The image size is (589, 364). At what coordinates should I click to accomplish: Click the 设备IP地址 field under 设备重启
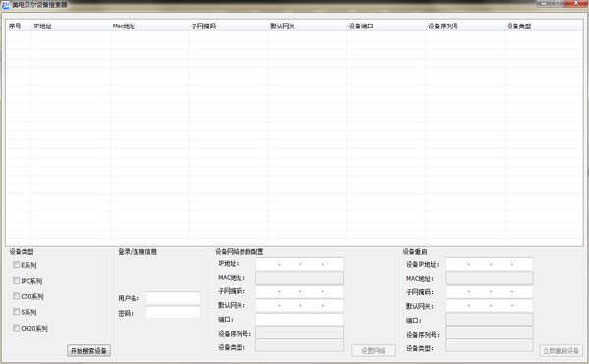[x=489, y=264]
